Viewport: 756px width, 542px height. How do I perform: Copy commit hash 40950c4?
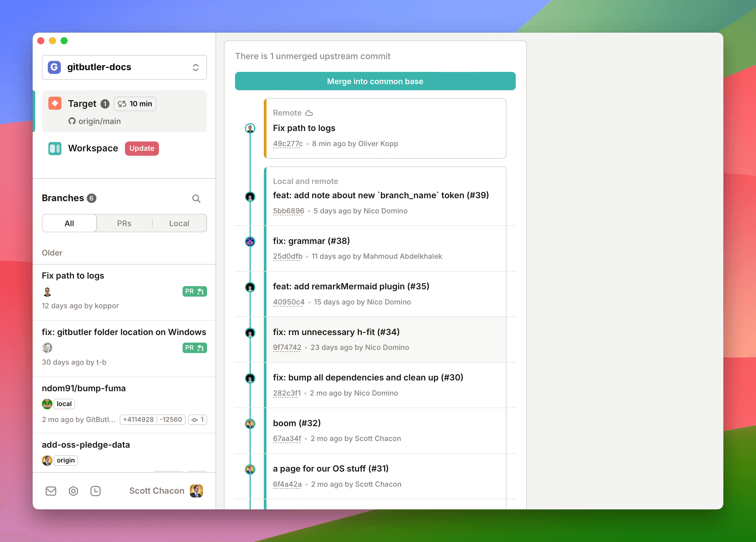tap(289, 302)
